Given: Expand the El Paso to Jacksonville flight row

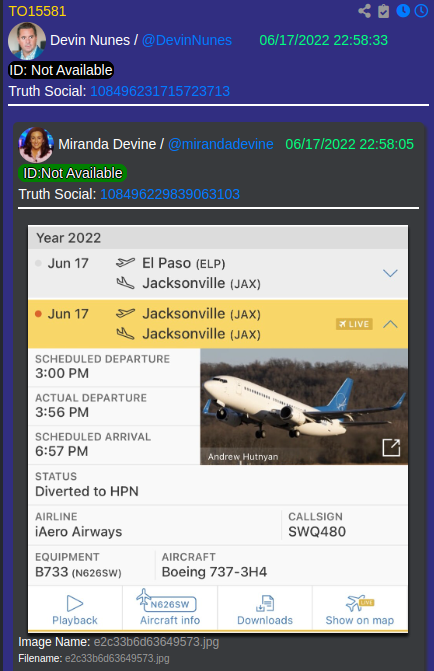Looking at the screenshot, I should point(390,273).
